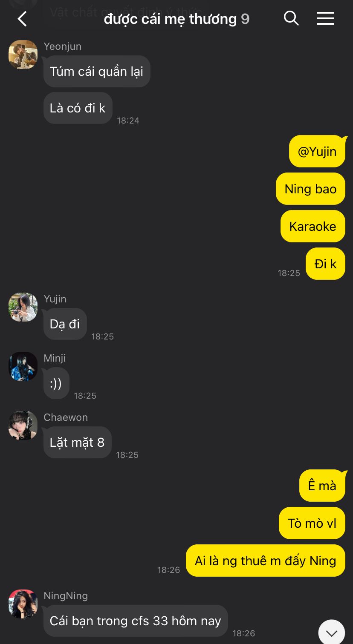Tap the "Dạ đi" reply bubble
The image size is (353, 644).
(x=65, y=324)
